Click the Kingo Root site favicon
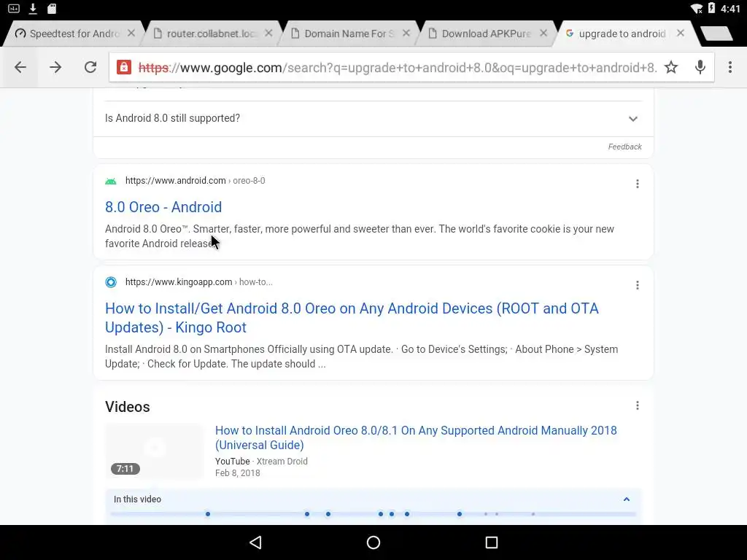This screenshot has height=560, width=747. pos(111,282)
